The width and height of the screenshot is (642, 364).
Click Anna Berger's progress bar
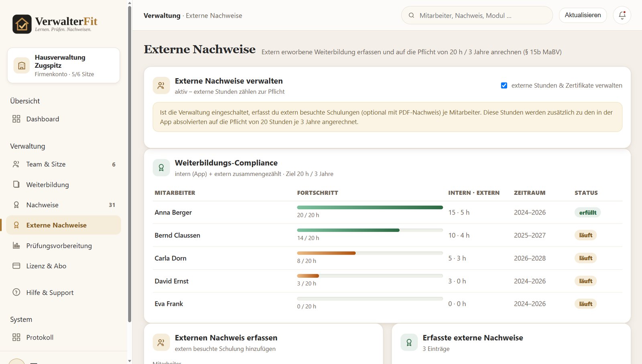pos(370,207)
